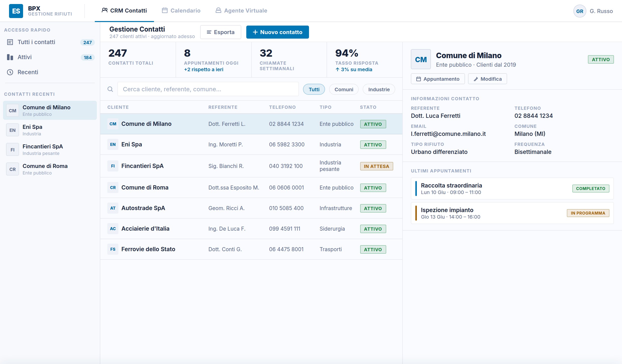The height and width of the screenshot is (364, 622).
Task: Click CM badge in Comune di Milano table row
Action: (x=113, y=124)
